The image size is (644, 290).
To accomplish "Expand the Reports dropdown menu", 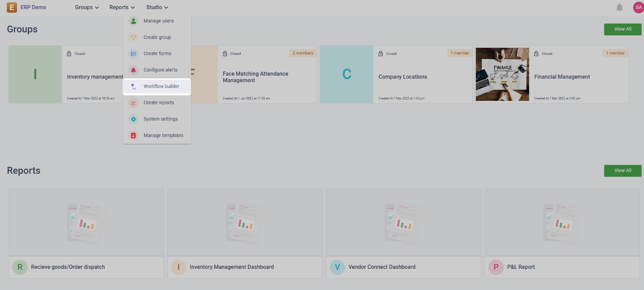I will click(122, 8).
